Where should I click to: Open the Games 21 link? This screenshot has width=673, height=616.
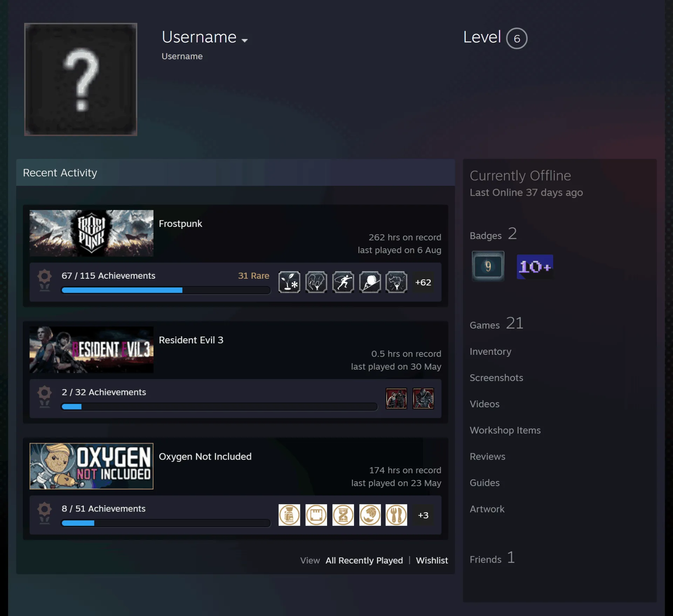coord(496,324)
